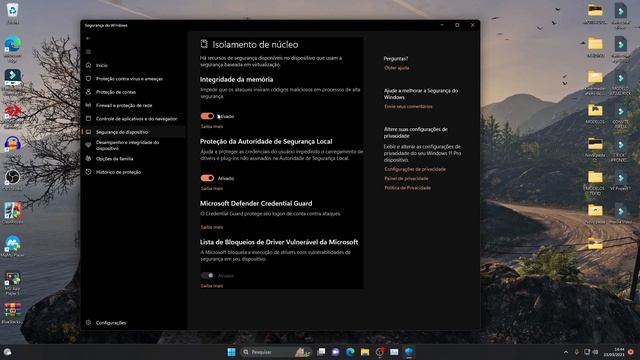
Task: Minimize the Segurança do Windows window
Action: click(x=442, y=25)
